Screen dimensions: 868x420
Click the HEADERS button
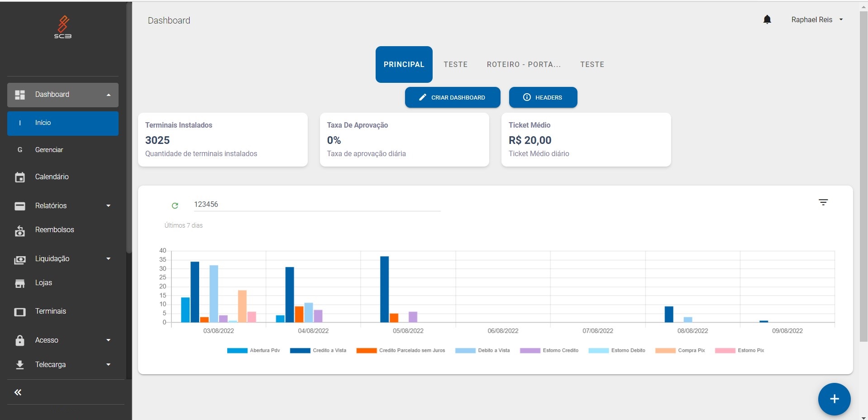[543, 97]
